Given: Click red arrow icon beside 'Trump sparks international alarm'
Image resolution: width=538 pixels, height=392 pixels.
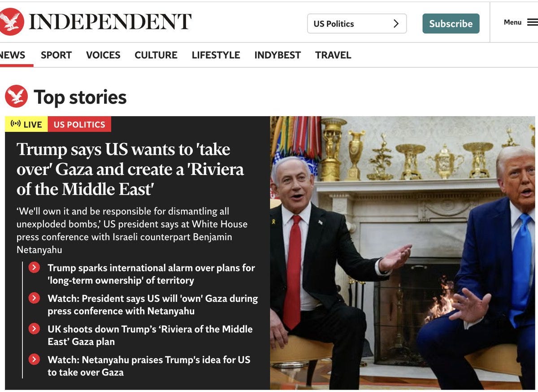Looking at the screenshot, I should point(34,268).
